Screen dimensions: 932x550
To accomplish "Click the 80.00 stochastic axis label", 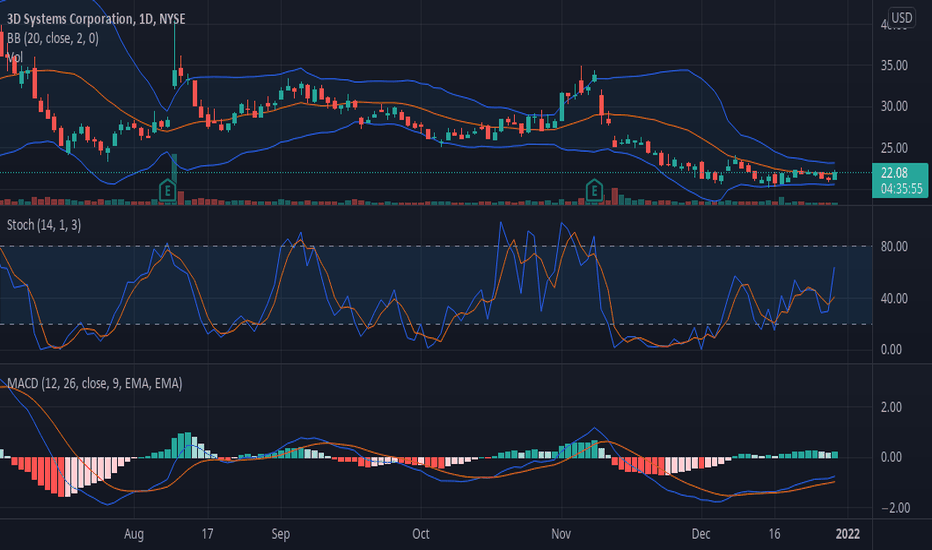I will [894, 246].
